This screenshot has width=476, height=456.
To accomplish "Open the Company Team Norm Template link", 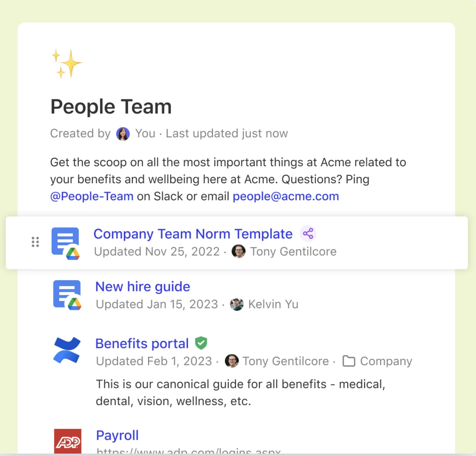I will 193,234.
